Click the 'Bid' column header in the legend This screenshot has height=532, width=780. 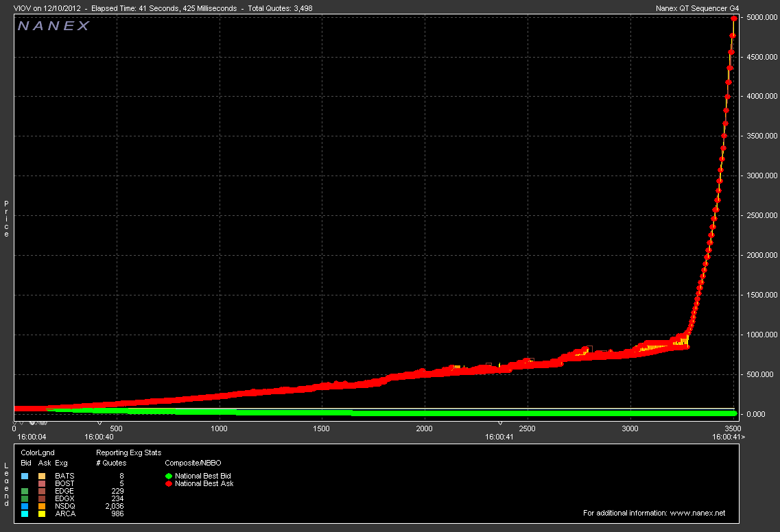[x=26, y=463]
